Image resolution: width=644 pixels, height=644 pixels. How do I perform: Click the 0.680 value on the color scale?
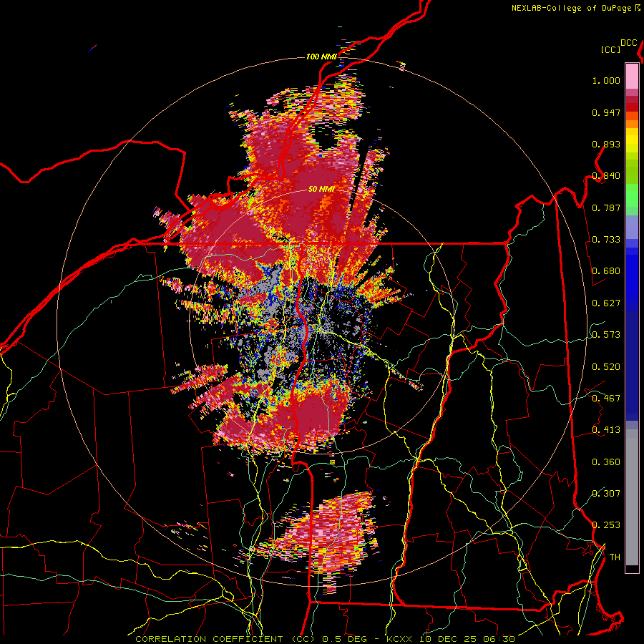point(606,271)
